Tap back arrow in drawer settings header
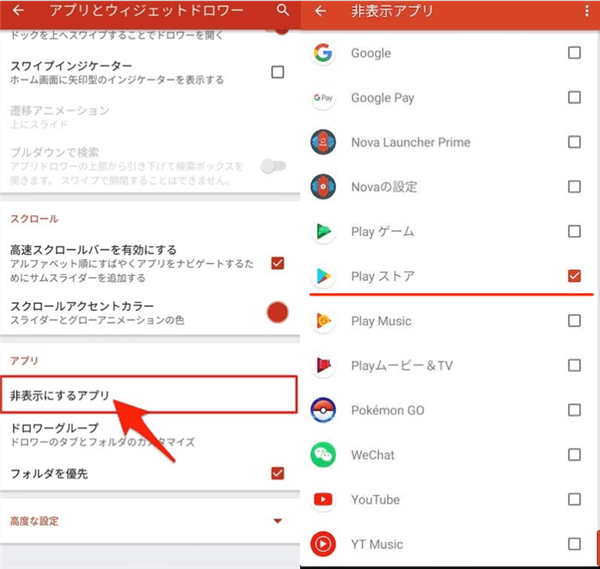This screenshot has height=569, width=600. click(x=18, y=10)
